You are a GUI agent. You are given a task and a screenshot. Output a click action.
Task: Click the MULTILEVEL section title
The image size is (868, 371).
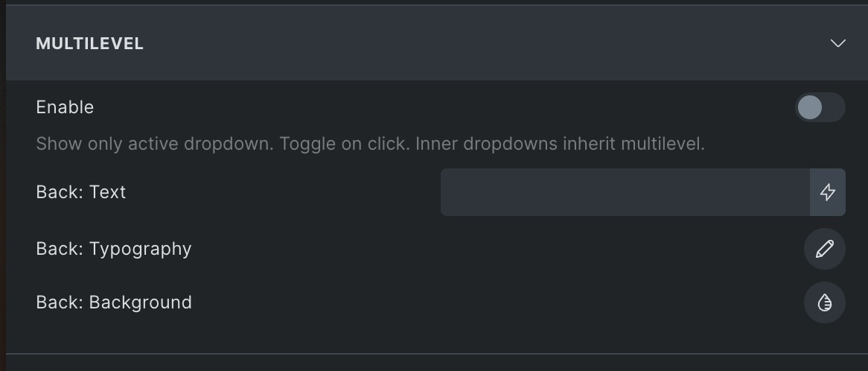(89, 43)
